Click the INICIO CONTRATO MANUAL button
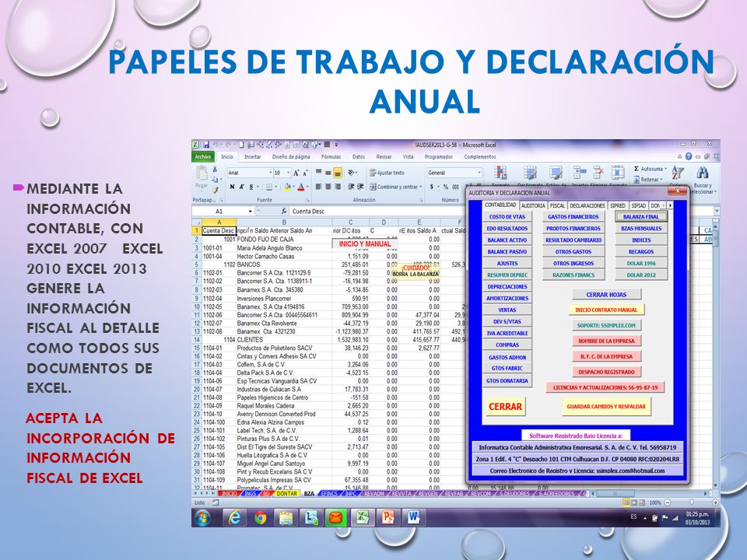Image resolution: width=747 pixels, height=560 pixels. (x=606, y=310)
